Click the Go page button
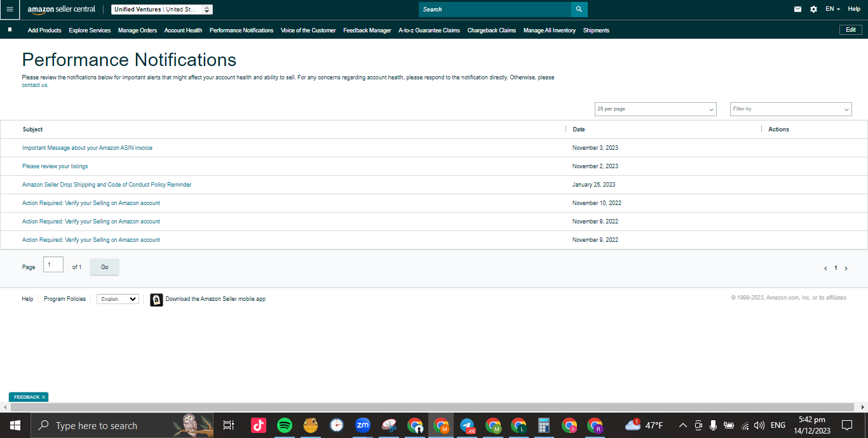868x438 pixels. (104, 267)
